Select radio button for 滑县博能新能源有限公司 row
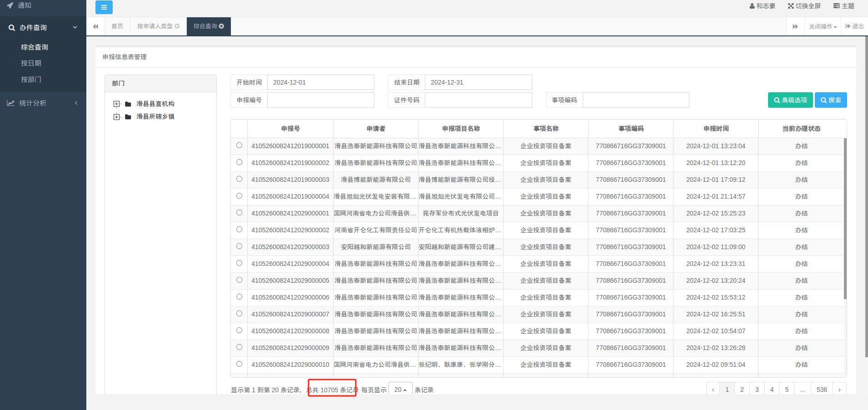Image resolution: width=868 pixels, height=410 pixels. coord(239,179)
